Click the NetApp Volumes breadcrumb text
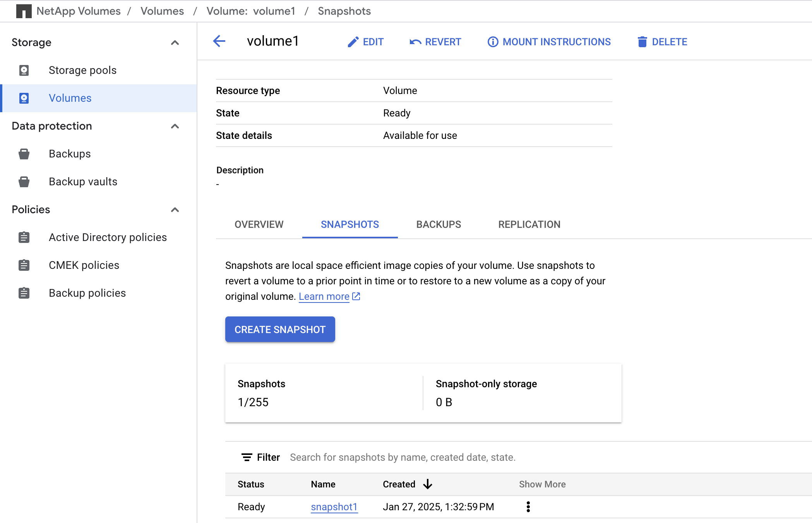 click(79, 11)
